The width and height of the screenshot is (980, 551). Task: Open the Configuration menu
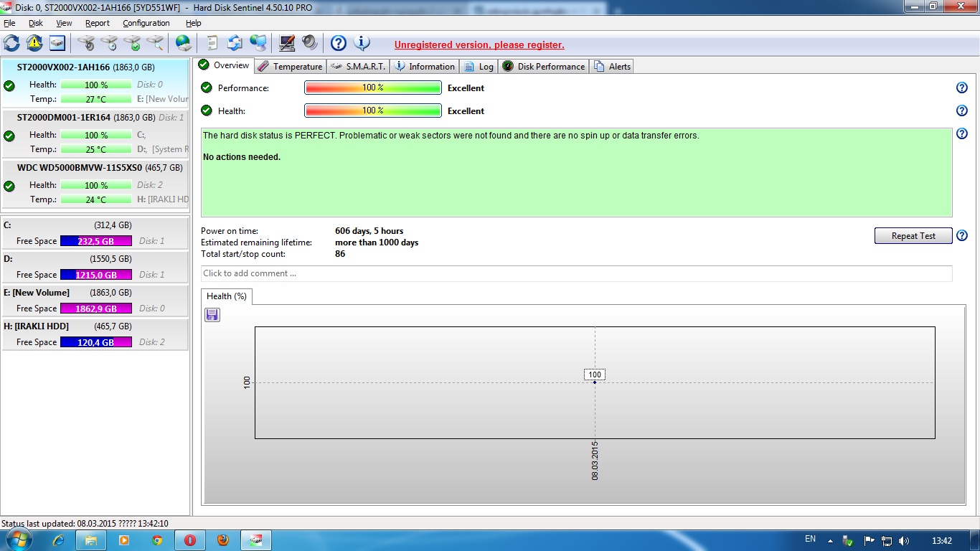click(x=146, y=23)
